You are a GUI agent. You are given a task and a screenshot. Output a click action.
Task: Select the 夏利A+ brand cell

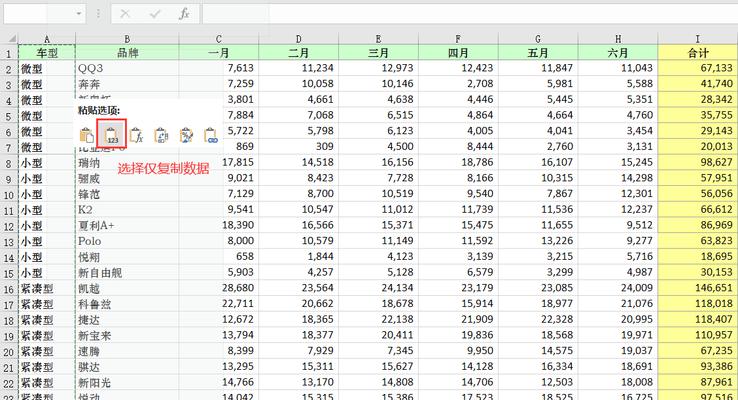(x=127, y=225)
